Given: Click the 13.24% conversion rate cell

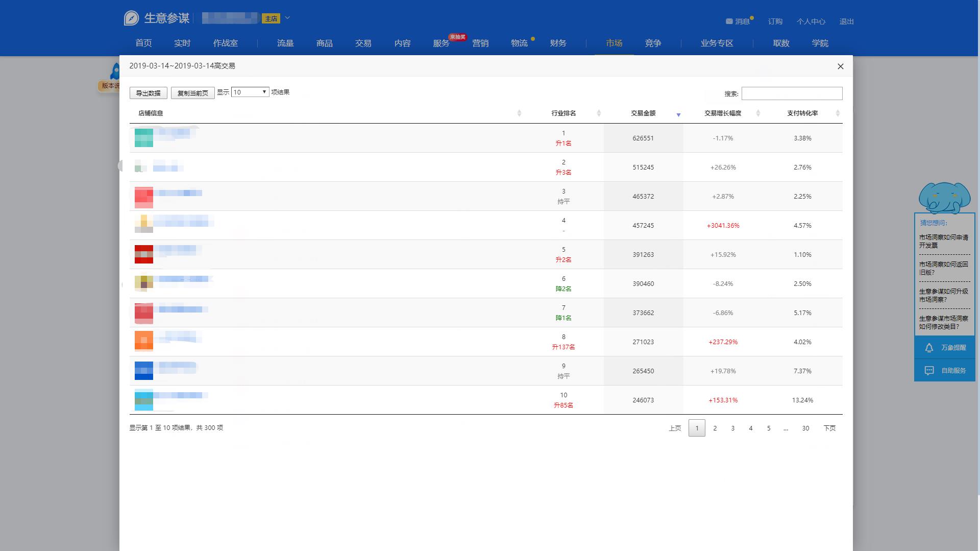Looking at the screenshot, I should click(802, 400).
